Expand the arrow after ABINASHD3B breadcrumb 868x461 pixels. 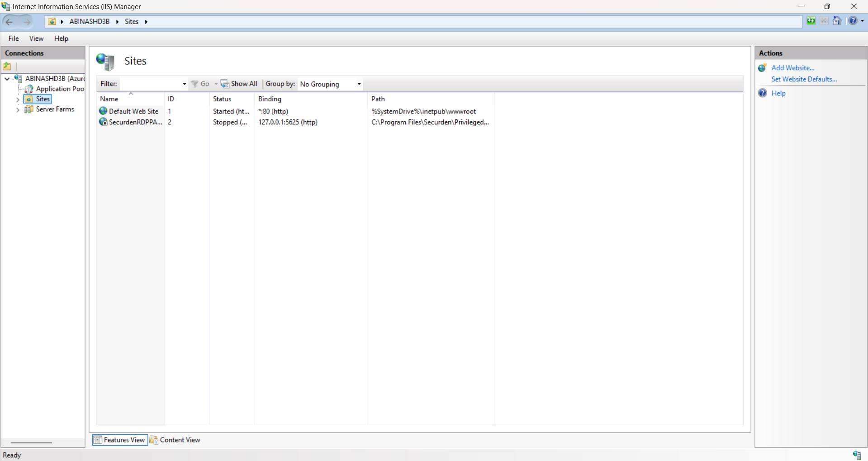point(117,21)
